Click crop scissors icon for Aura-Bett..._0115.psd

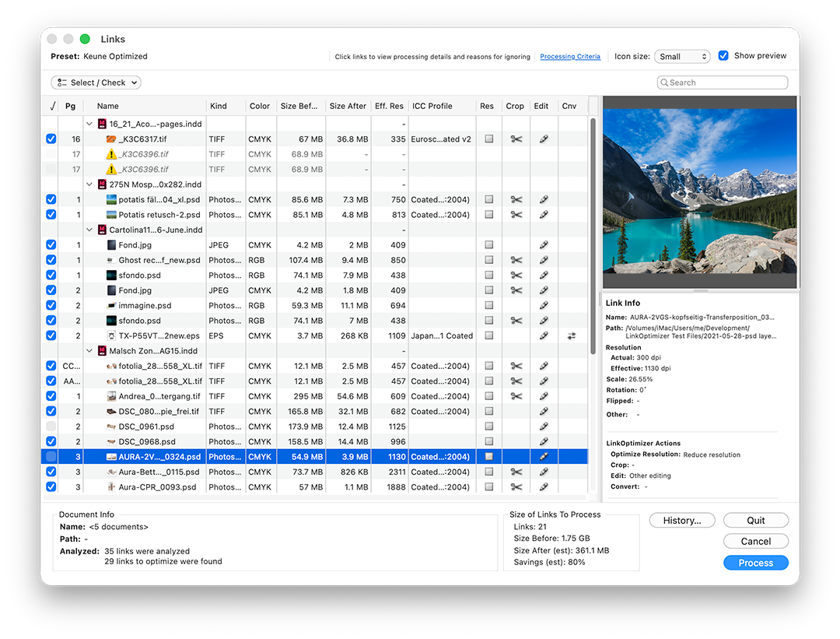516,472
